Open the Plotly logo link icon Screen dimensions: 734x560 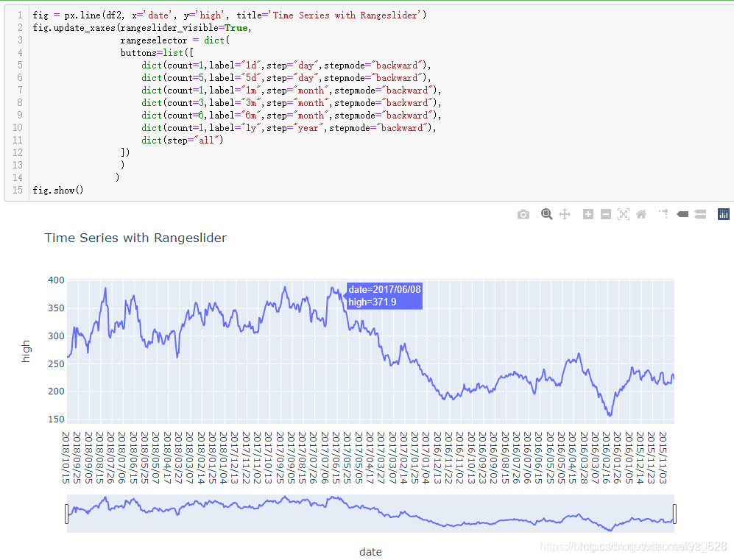(723, 214)
